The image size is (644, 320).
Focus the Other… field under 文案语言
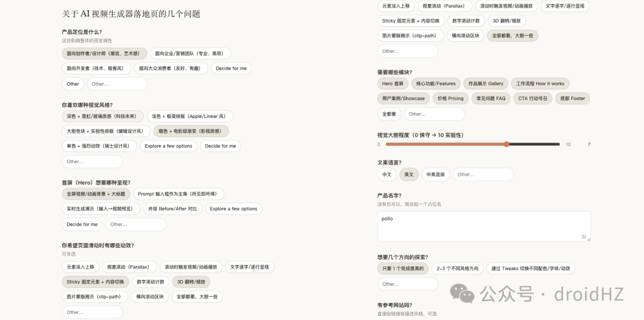pyautogui.click(x=484, y=175)
